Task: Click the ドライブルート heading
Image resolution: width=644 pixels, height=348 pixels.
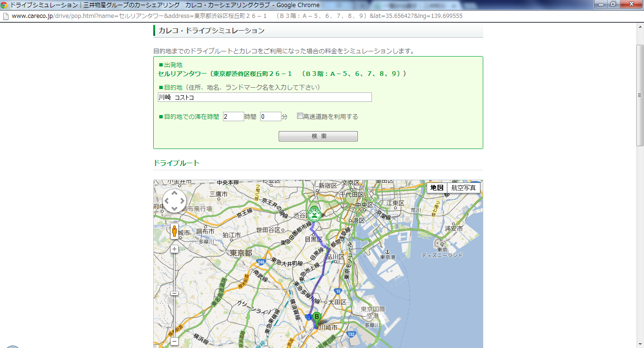Action: tap(176, 163)
